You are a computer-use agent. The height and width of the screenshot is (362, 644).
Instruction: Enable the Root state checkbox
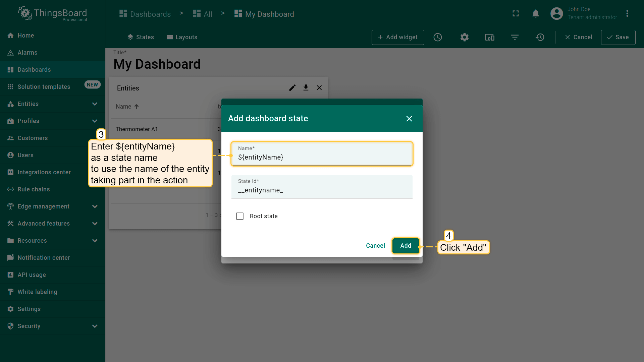point(240,216)
